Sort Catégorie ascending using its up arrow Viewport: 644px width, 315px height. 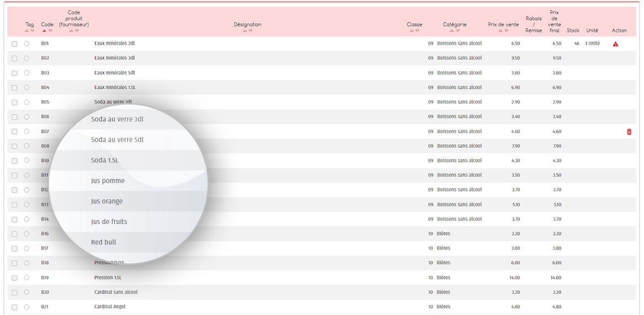452,31
